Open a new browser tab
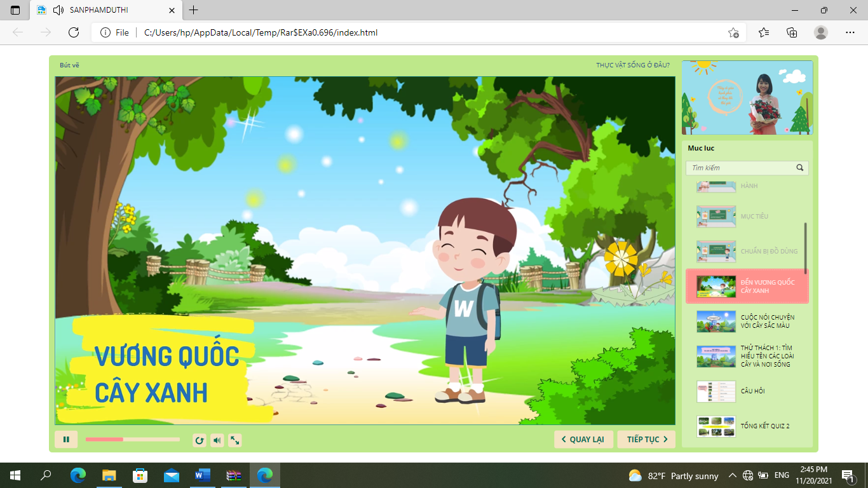The image size is (868, 488). coord(194,10)
